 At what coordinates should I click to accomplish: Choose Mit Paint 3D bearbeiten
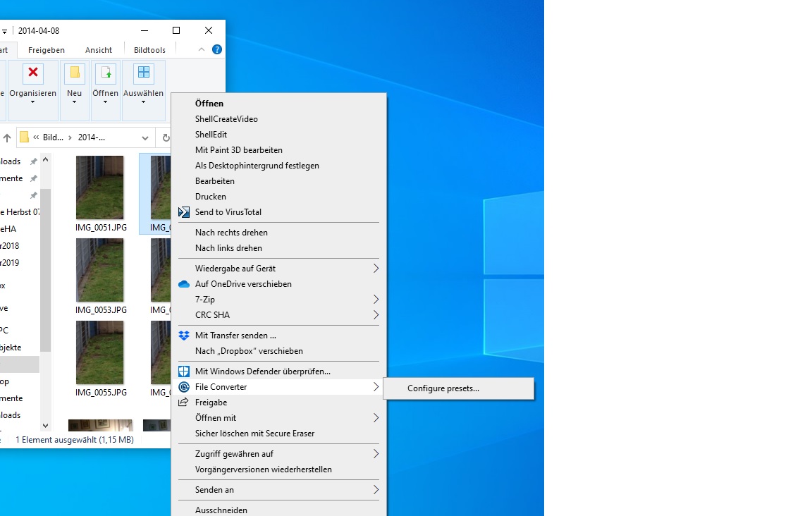[x=238, y=149]
